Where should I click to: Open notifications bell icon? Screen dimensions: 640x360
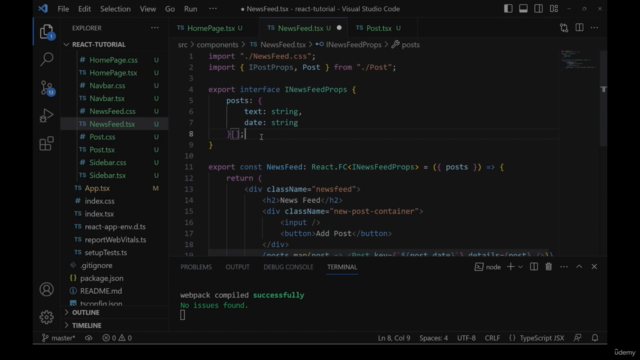[595, 338]
